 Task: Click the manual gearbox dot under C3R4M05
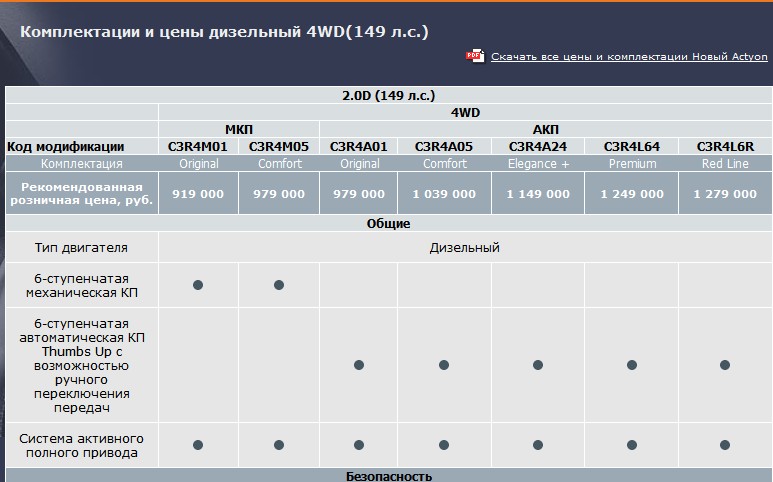click(x=279, y=285)
